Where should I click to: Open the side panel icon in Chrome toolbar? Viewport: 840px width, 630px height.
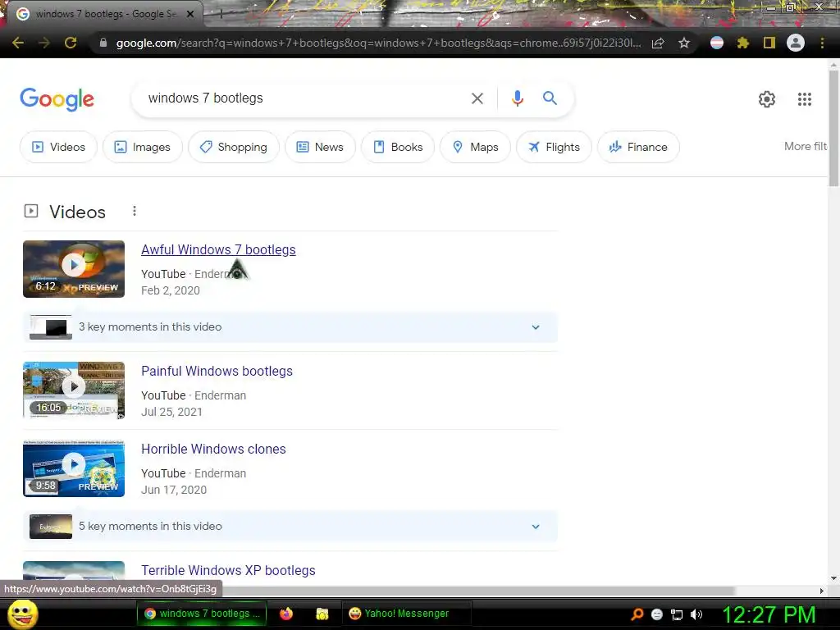pos(769,43)
